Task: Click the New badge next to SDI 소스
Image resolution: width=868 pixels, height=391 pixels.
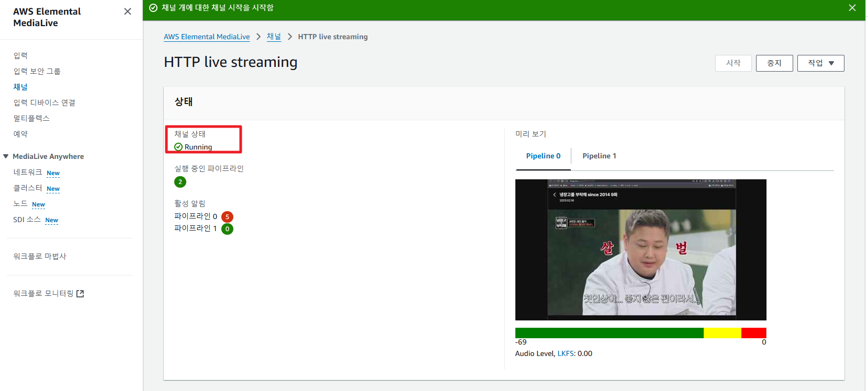Action: (x=51, y=220)
